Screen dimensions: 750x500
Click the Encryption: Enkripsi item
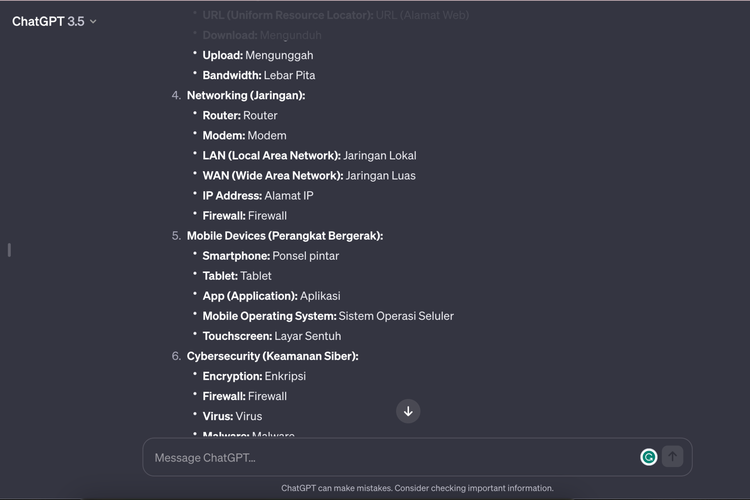point(254,375)
